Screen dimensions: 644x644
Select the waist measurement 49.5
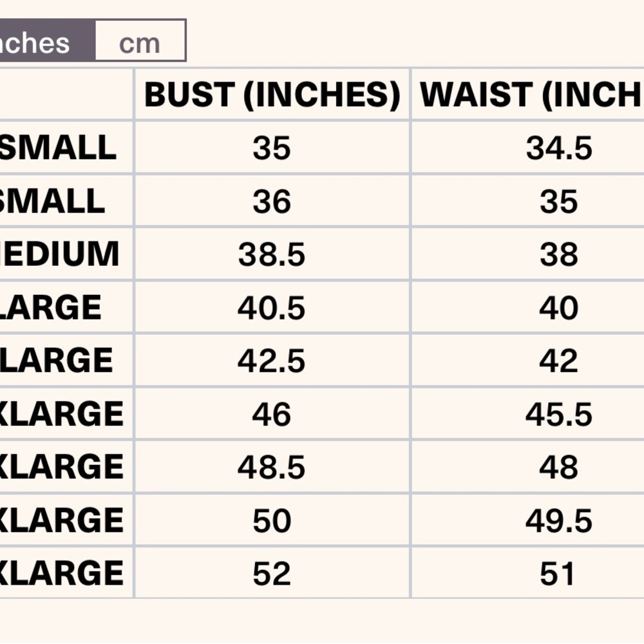[558, 520]
